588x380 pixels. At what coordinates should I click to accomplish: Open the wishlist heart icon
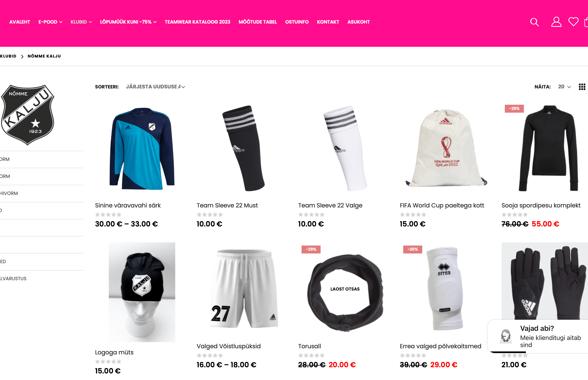[x=573, y=22]
